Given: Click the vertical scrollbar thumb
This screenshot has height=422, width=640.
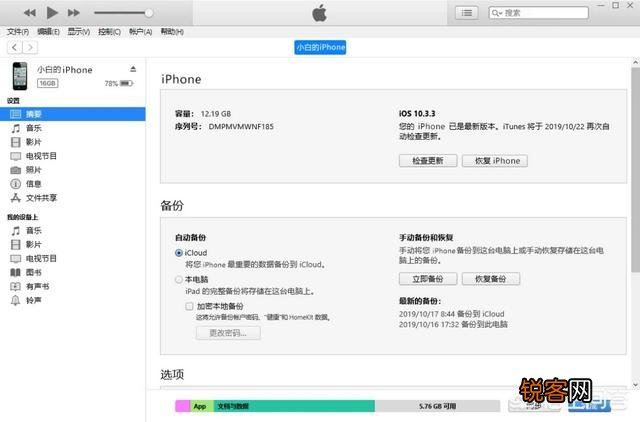Looking at the screenshot, I should pos(636,169).
